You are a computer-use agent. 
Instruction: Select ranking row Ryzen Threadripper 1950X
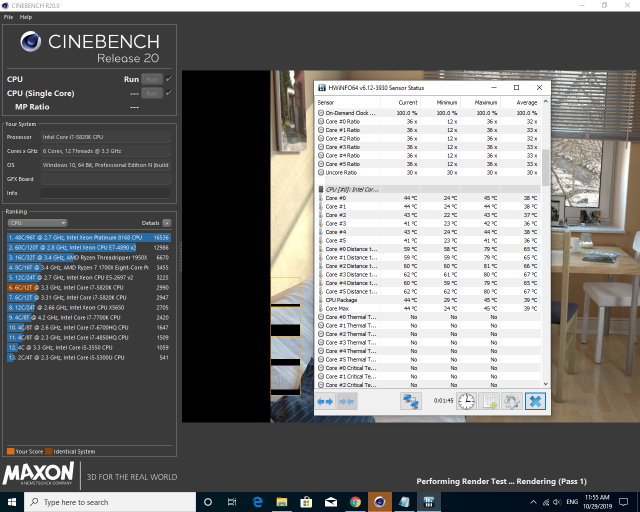click(x=89, y=258)
